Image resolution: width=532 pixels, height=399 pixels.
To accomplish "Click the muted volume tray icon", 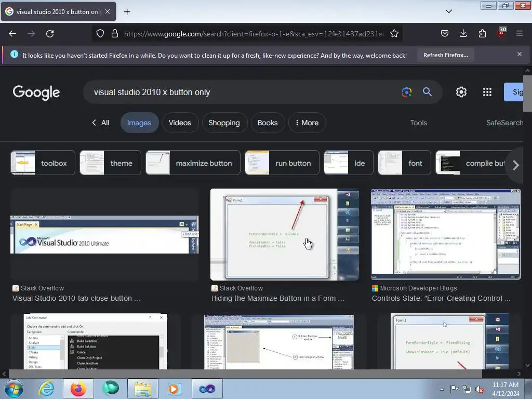I will point(480,389).
